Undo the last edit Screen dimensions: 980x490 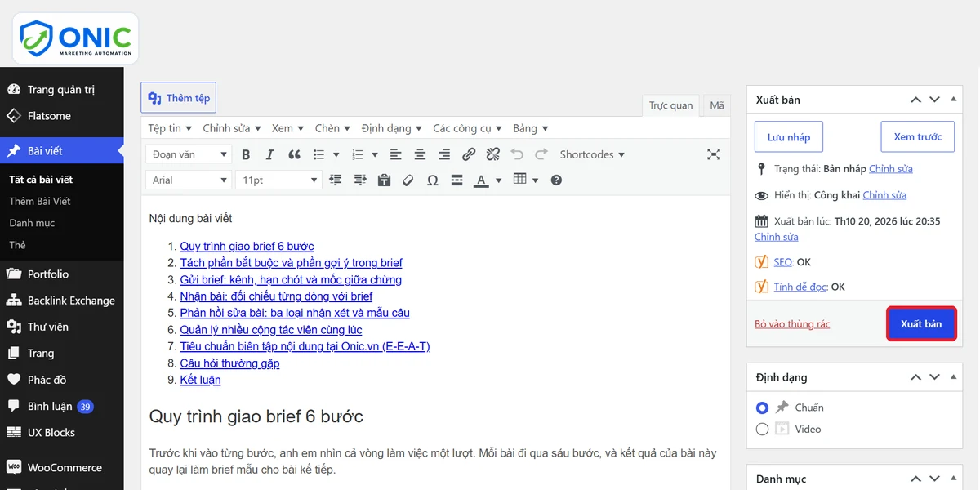517,154
